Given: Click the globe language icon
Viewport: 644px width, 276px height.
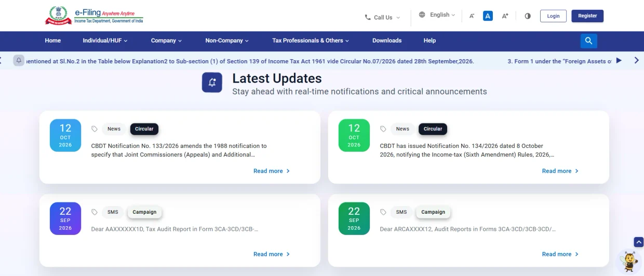Looking at the screenshot, I should click(x=422, y=15).
